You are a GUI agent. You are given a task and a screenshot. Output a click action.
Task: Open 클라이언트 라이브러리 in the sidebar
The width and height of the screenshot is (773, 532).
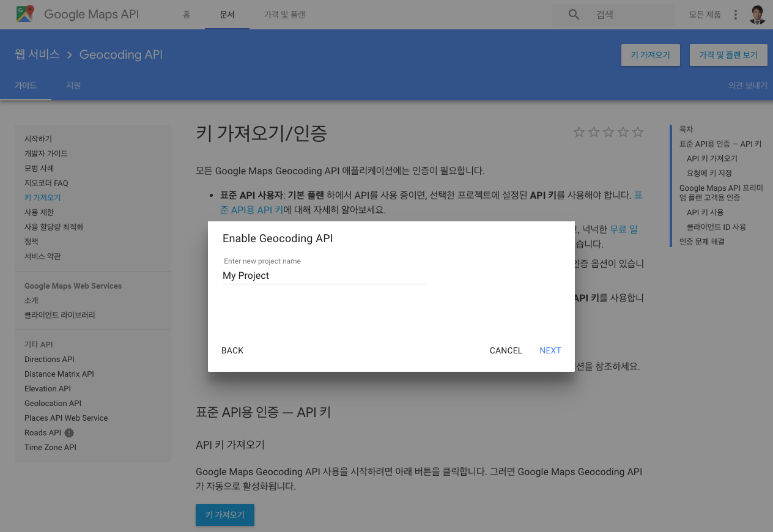click(x=60, y=315)
